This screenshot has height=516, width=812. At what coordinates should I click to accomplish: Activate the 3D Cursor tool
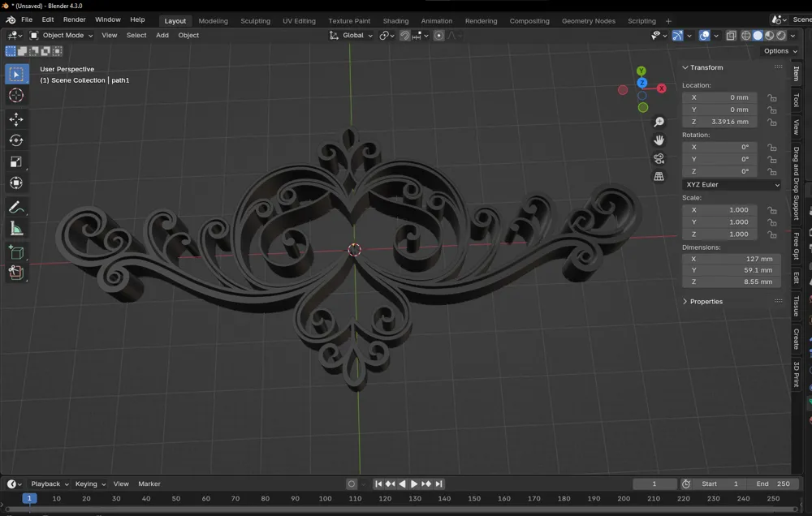tap(16, 95)
